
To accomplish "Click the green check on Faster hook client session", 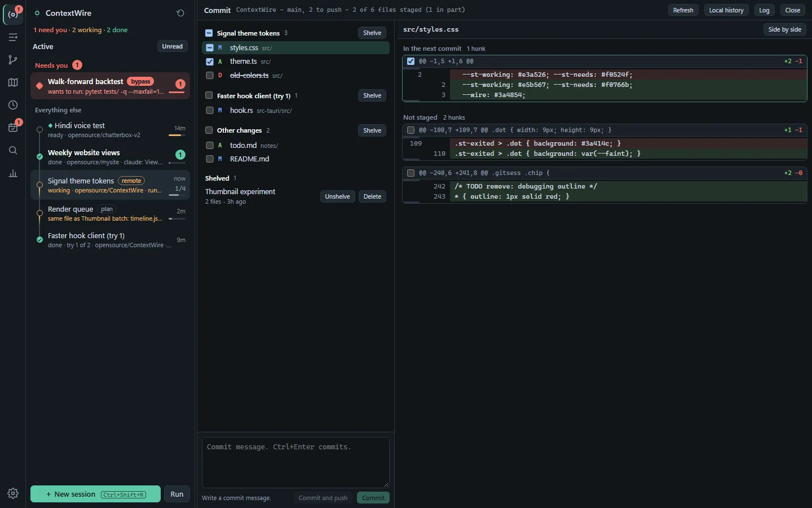I will 39,240.
